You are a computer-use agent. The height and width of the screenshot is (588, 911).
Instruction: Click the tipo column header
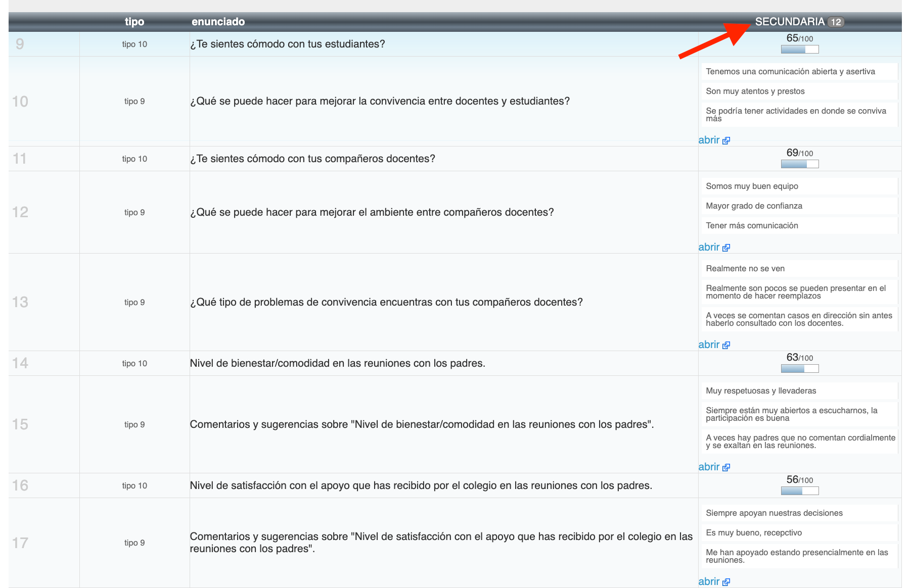click(x=134, y=22)
